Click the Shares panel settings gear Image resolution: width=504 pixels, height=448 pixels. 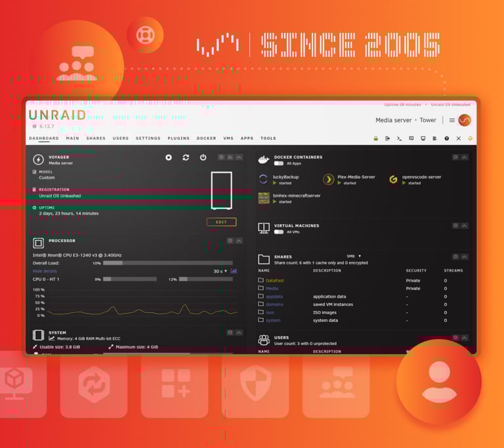point(455,256)
